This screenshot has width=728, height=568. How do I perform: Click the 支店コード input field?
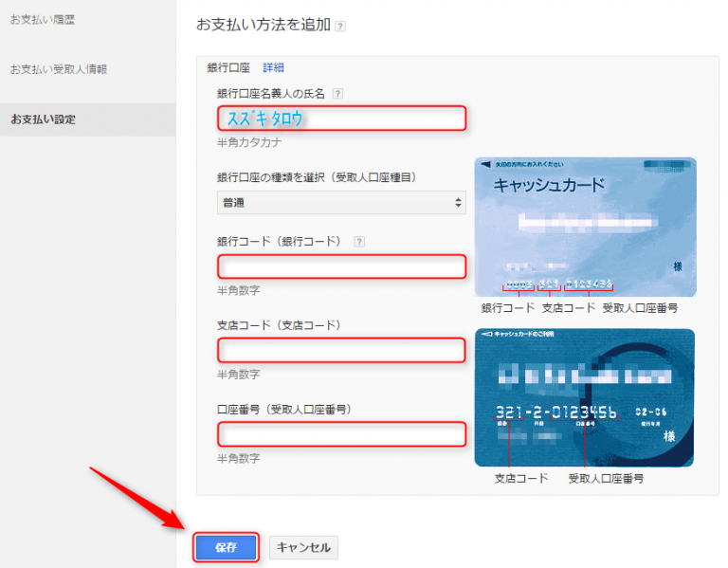(341, 350)
